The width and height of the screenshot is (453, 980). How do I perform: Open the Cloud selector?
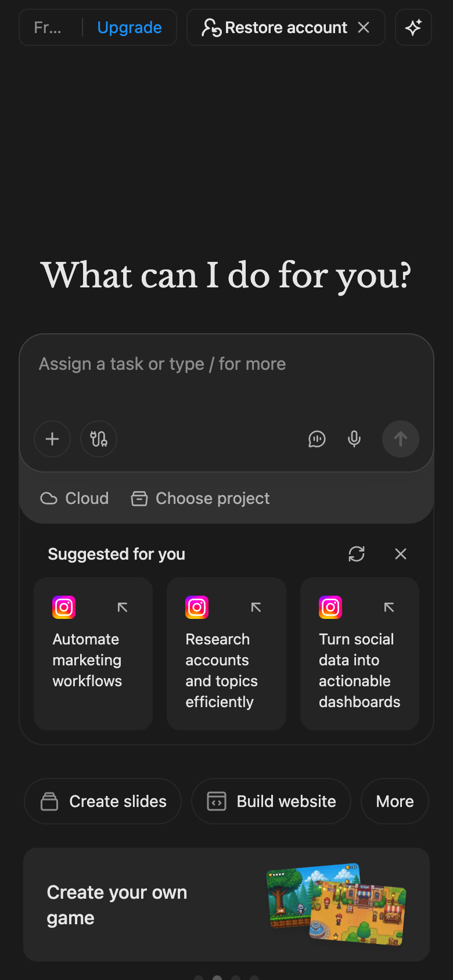pyautogui.click(x=74, y=498)
